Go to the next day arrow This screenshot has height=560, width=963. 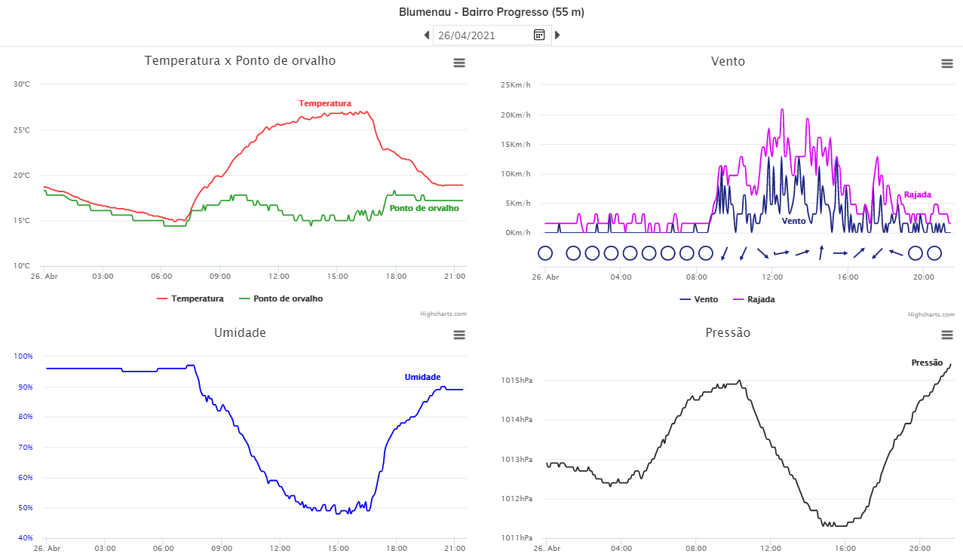click(558, 35)
